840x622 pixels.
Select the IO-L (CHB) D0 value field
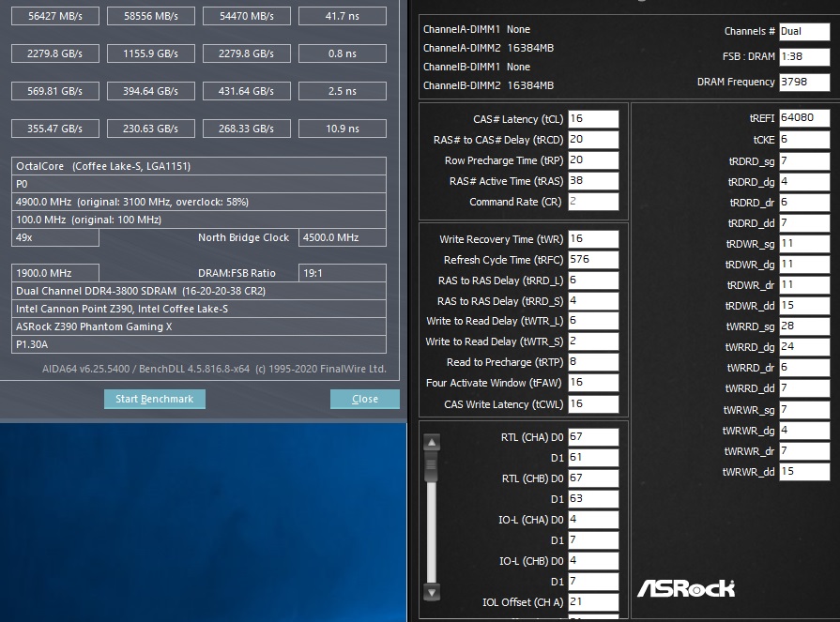tap(593, 560)
